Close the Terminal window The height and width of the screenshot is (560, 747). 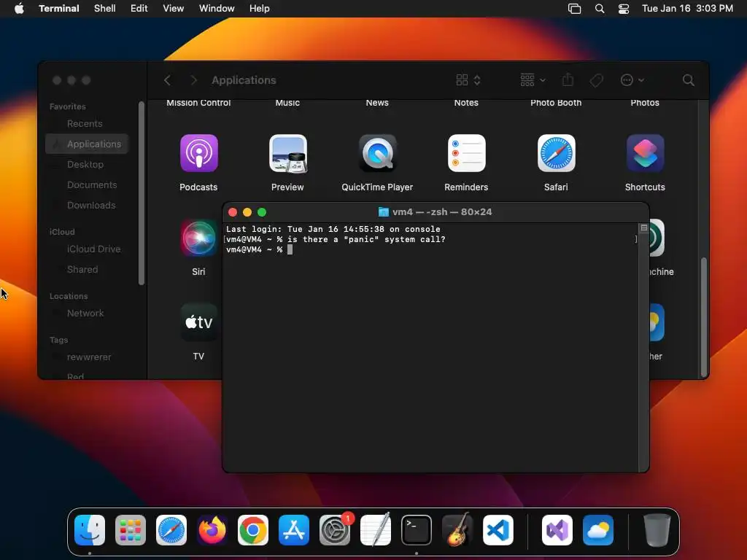coord(233,212)
